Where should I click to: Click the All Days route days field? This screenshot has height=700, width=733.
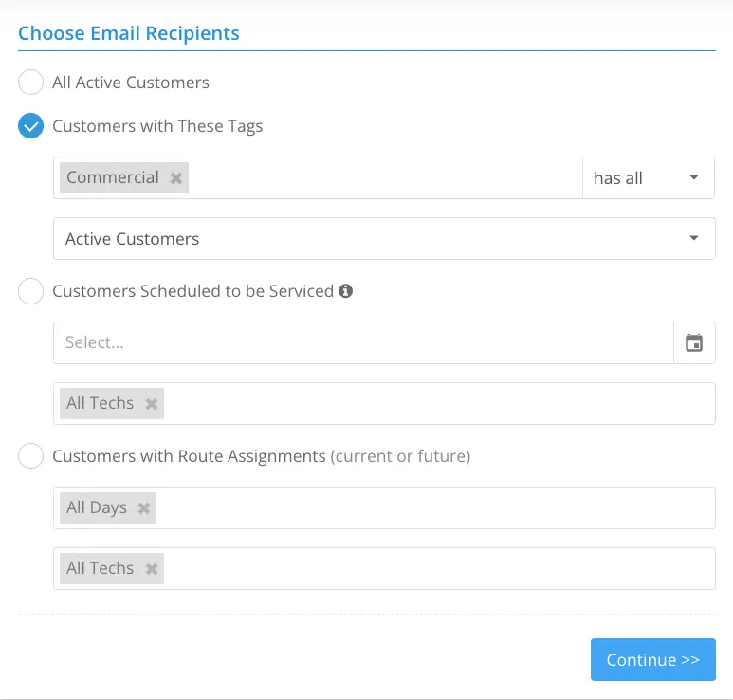pyautogui.click(x=384, y=507)
